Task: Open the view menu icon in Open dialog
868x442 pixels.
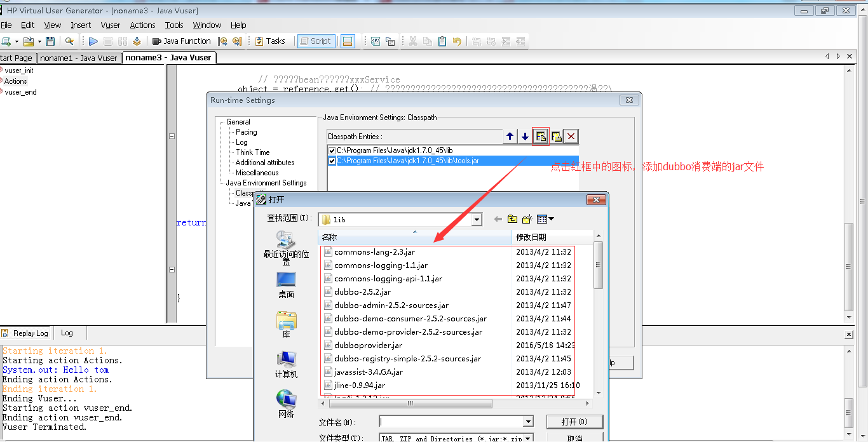Action: (x=545, y=219)
